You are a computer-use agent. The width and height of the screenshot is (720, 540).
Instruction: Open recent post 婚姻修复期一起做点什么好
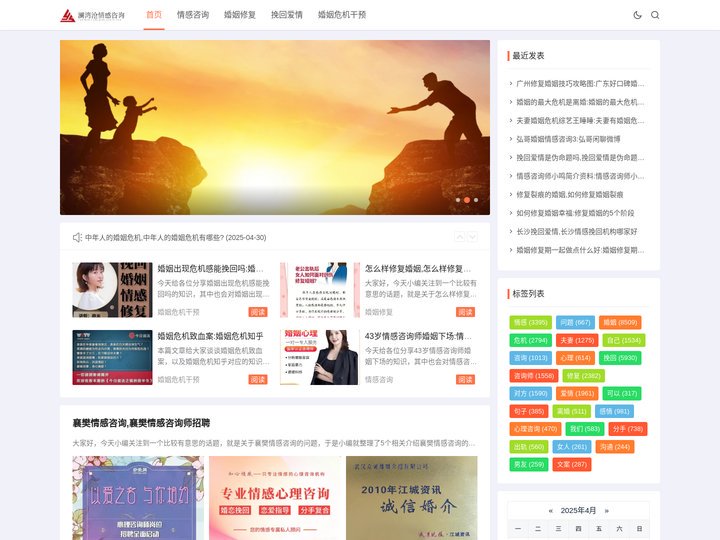pos(580,250)
